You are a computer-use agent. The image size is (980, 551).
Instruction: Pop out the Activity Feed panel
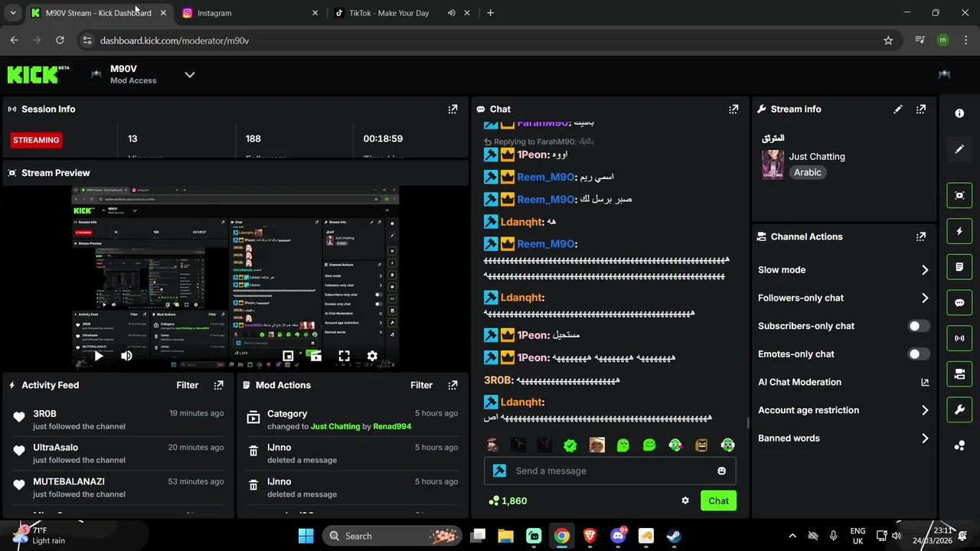[219, 386]
